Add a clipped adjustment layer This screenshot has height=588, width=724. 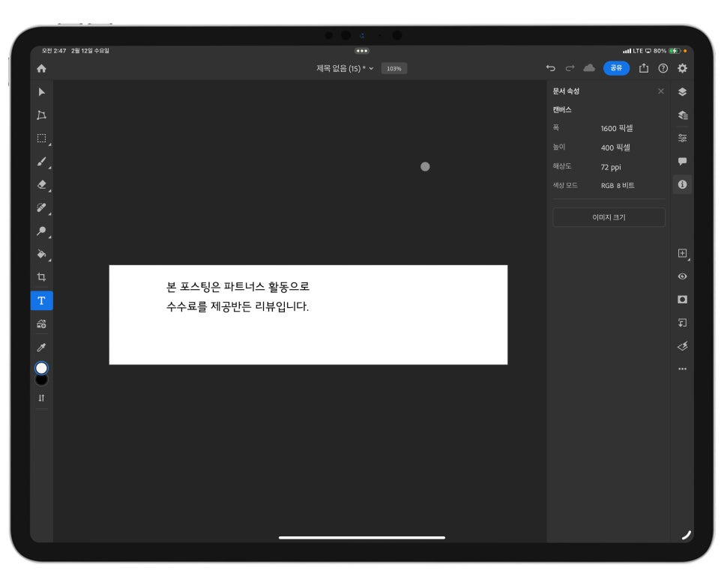click(x=683, y=323)
